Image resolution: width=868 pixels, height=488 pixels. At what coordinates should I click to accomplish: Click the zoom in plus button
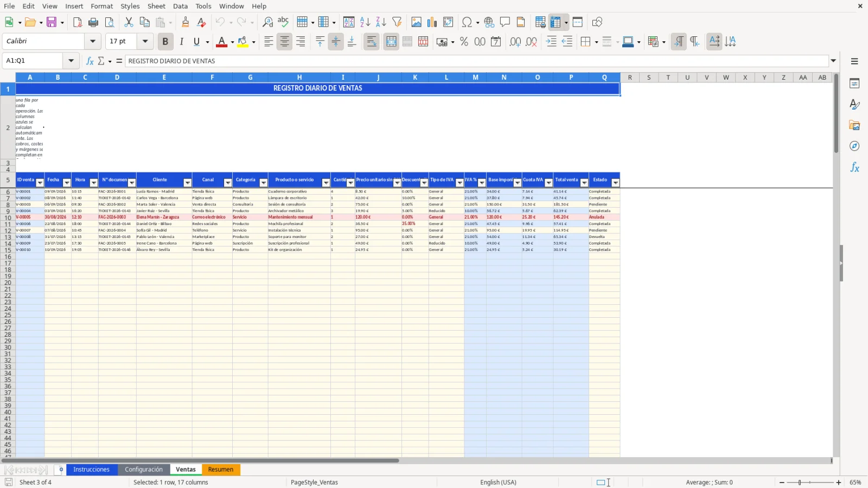point(839,483)
